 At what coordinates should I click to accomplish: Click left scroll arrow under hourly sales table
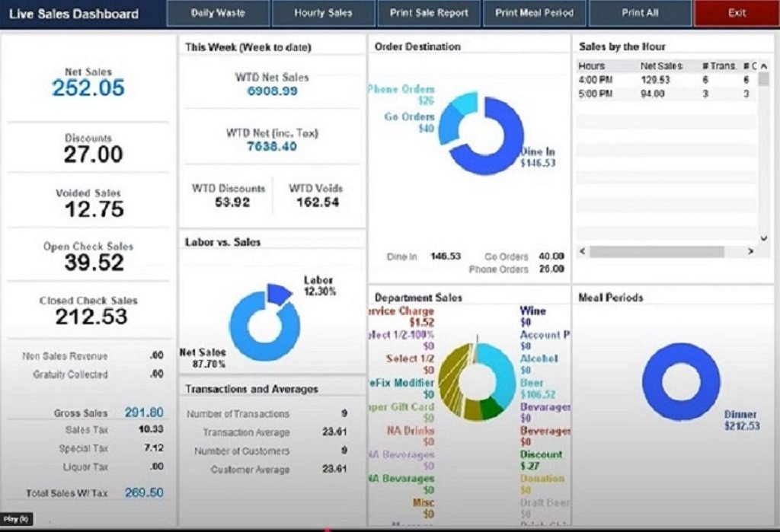coord(582,251)
